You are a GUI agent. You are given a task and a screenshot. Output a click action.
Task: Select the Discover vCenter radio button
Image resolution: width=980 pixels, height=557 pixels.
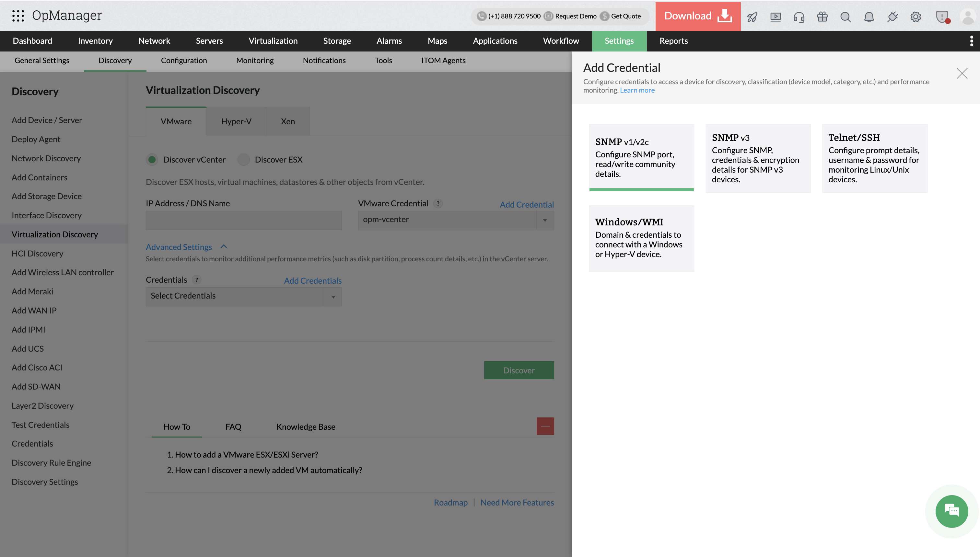pos(152,160)
